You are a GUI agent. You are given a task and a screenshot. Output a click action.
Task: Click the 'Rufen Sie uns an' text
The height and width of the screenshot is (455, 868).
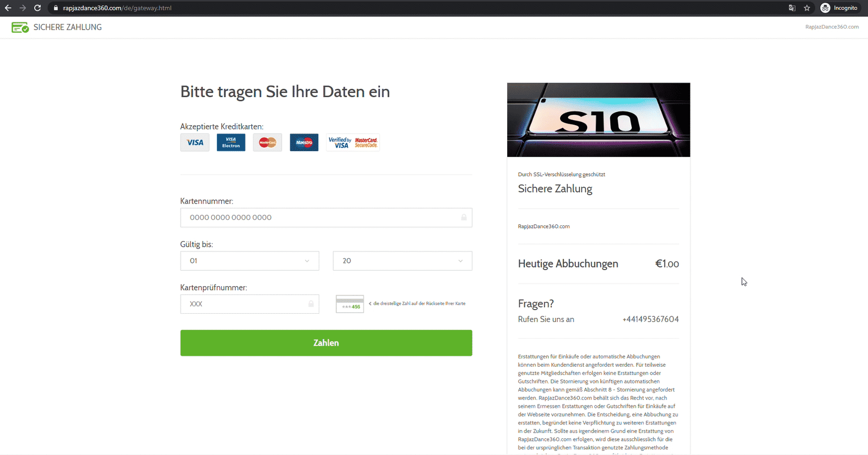pyautogui.click(x=546, y=319)
